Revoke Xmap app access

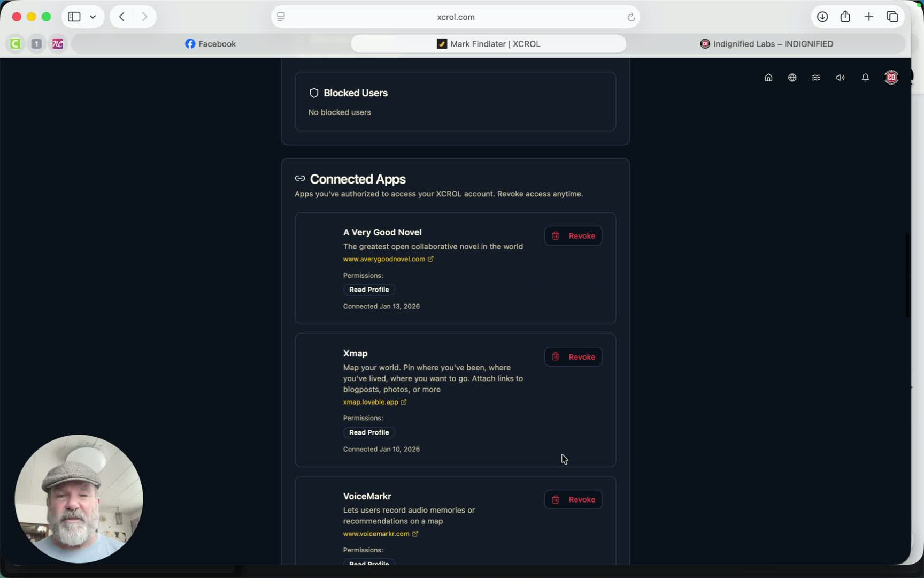(573, 357)
